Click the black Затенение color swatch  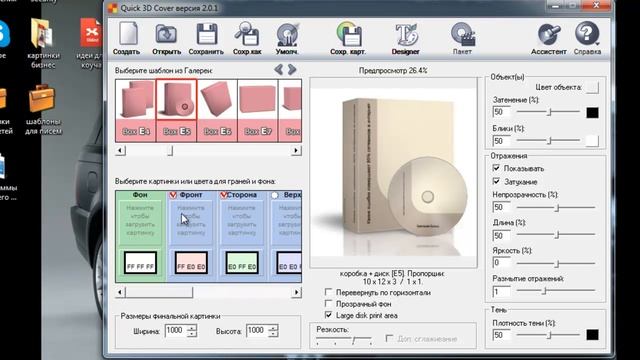[592, 113]
